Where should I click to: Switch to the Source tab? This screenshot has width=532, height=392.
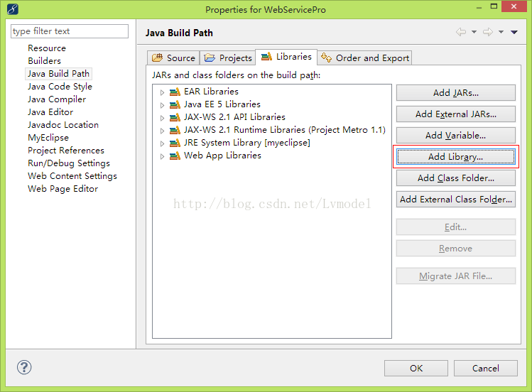click(x=173, y=58)
